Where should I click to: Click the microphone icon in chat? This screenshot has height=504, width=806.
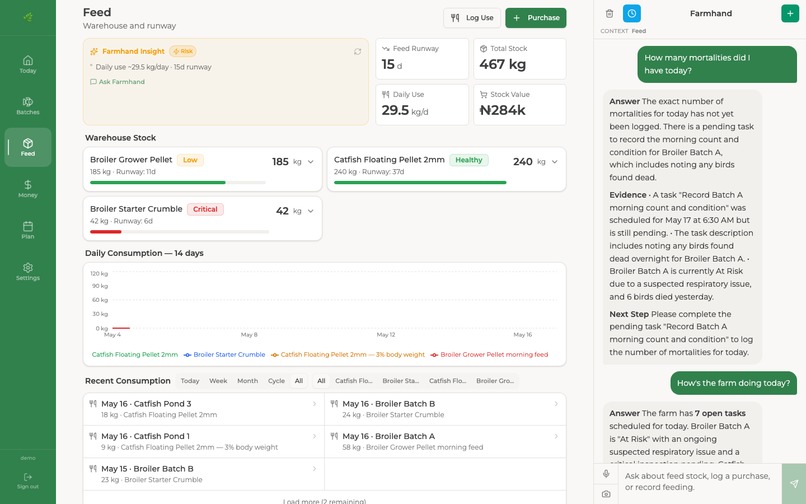[606, 474]
